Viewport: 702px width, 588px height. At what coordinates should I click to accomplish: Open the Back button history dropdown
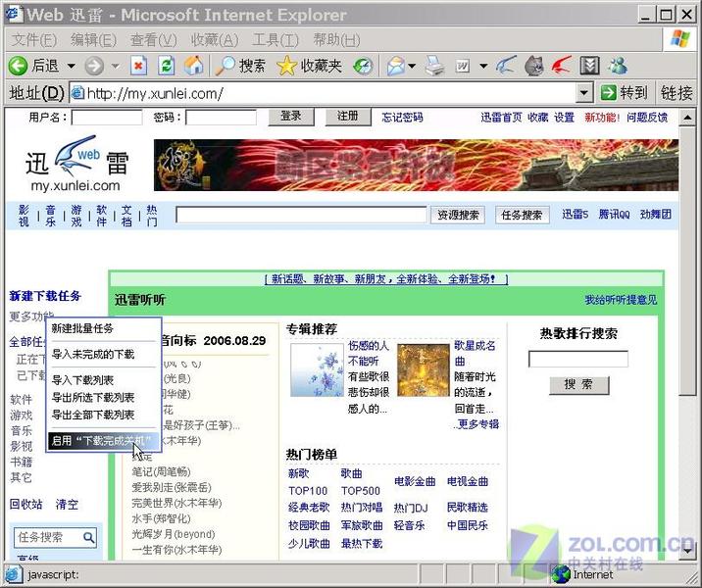click(x=72, y=67)
